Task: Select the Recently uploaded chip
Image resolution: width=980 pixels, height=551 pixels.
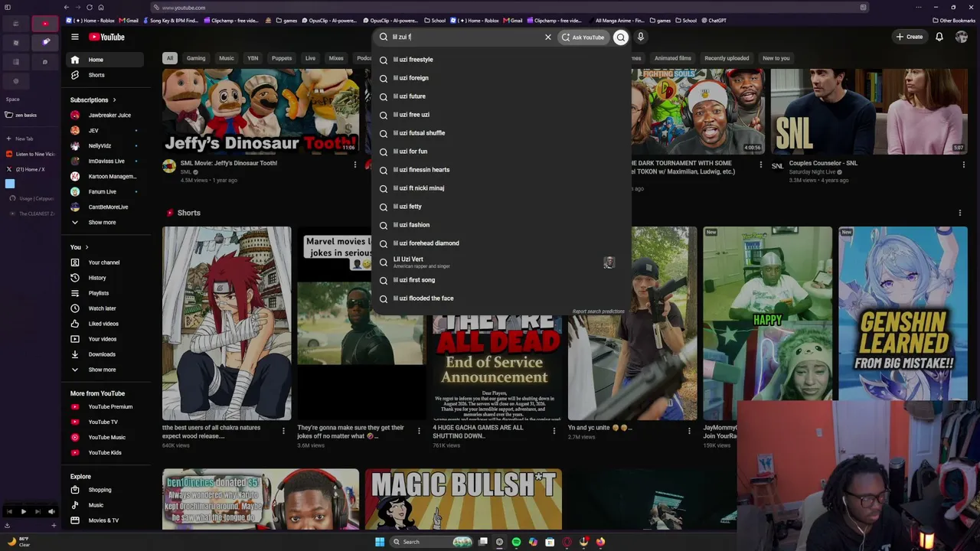Action: click(x=727, y=58)
